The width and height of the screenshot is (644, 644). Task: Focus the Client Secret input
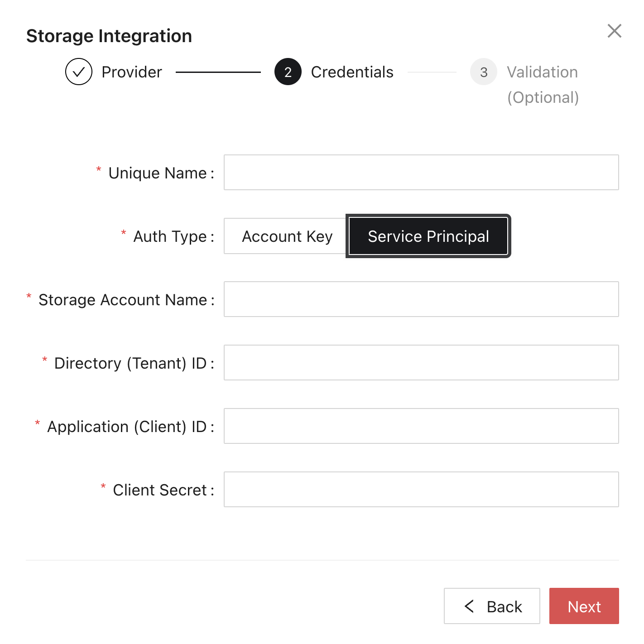pyautogui.click(x=421, y=490)
